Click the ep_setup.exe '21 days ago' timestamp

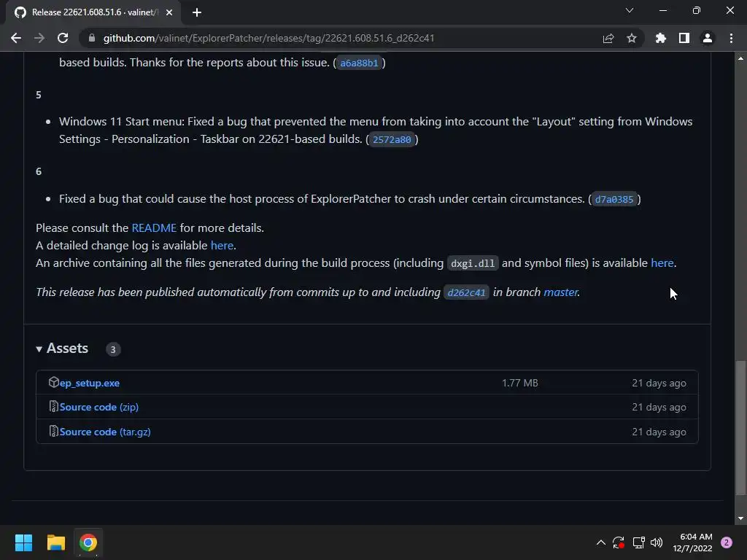coord(659,383)
